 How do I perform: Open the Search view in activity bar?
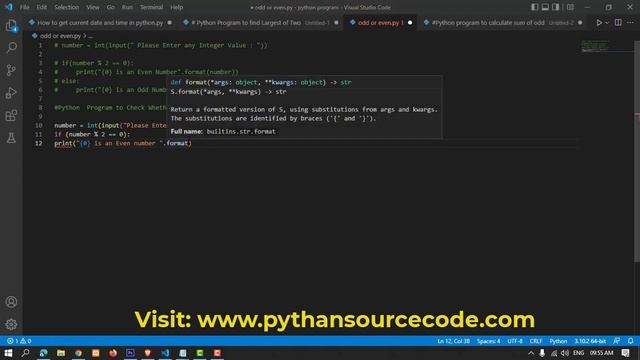pyautogui.click(x=11, y=48)
